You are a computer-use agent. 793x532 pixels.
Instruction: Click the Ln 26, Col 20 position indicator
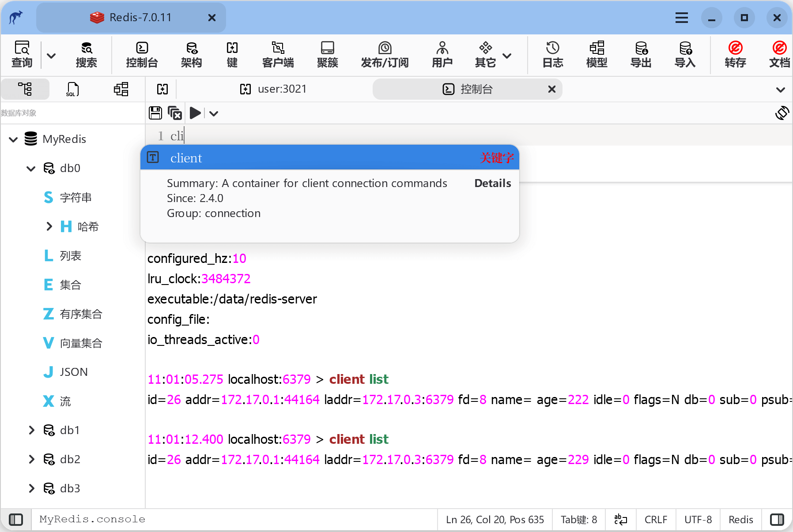click(495, 520)
